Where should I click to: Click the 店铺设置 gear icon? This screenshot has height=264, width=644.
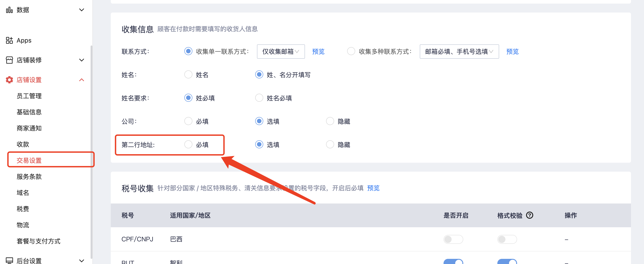tap(9, 80)
